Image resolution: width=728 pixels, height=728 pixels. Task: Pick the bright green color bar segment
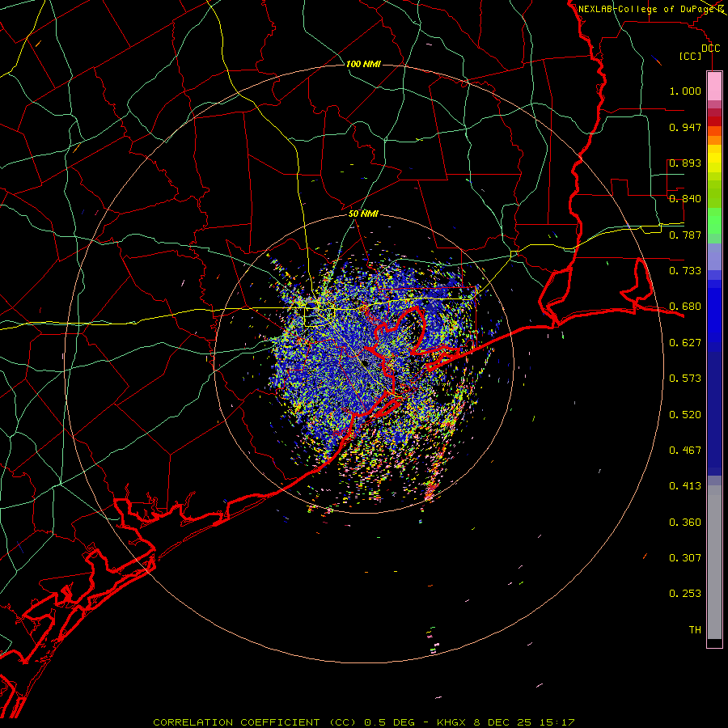coord(714,221)
